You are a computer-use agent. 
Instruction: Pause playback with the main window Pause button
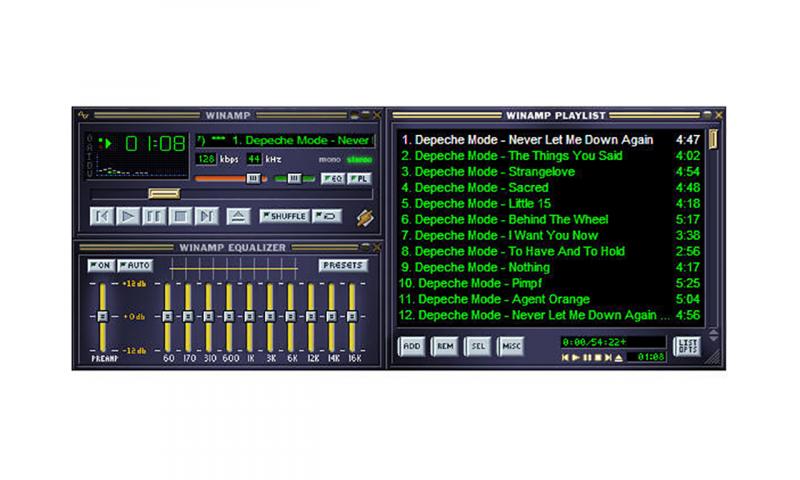154,216
